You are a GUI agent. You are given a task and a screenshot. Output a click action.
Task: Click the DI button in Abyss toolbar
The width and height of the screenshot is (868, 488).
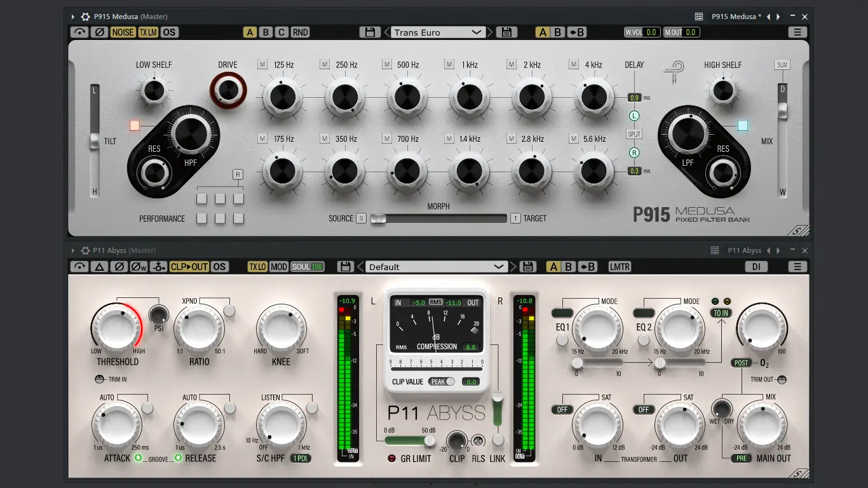(756, 267)
